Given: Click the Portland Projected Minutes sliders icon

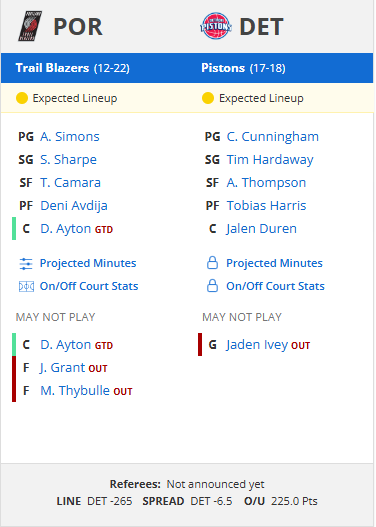Looking at the screenshot, I should click(x=26, y=264).
